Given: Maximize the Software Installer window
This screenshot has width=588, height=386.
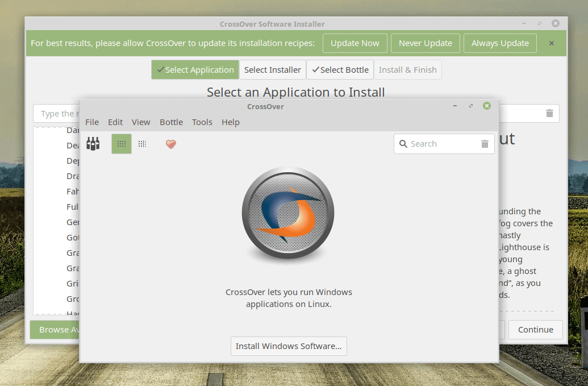Looking at the screenshot, I should tap(539, 23).
